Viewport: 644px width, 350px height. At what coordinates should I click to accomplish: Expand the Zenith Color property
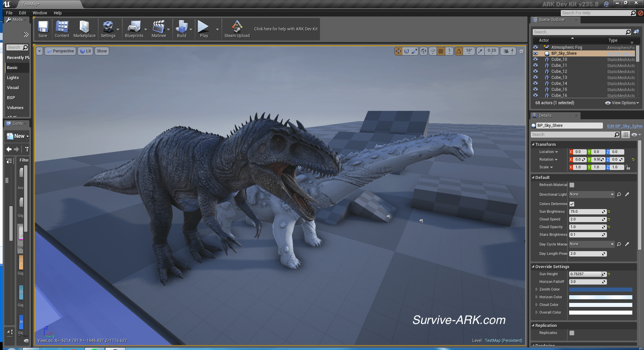click(536, 290)
